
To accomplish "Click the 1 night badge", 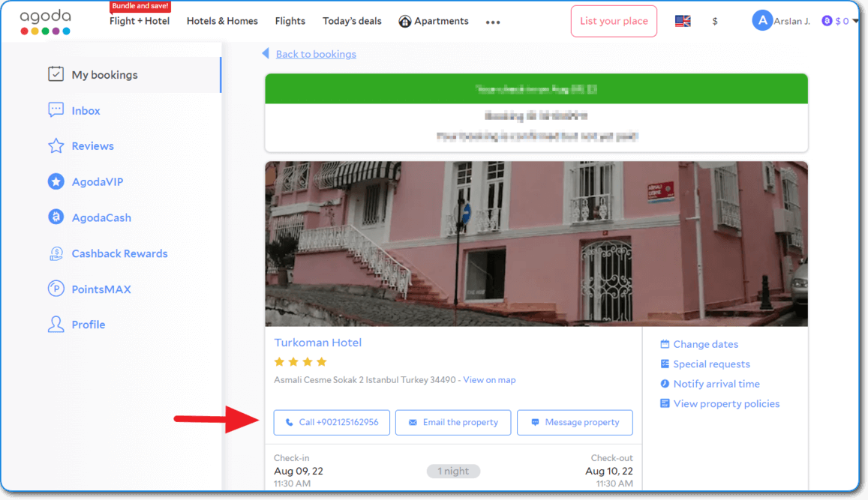I will 453,472.
